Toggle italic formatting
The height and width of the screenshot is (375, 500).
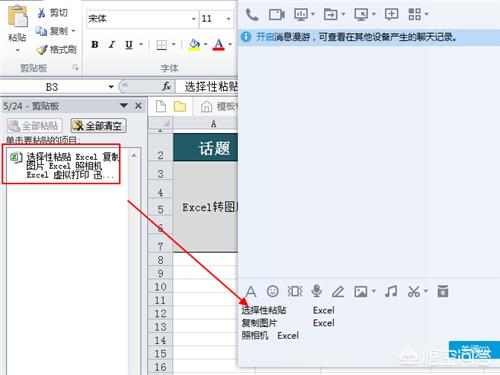point(112,44)
